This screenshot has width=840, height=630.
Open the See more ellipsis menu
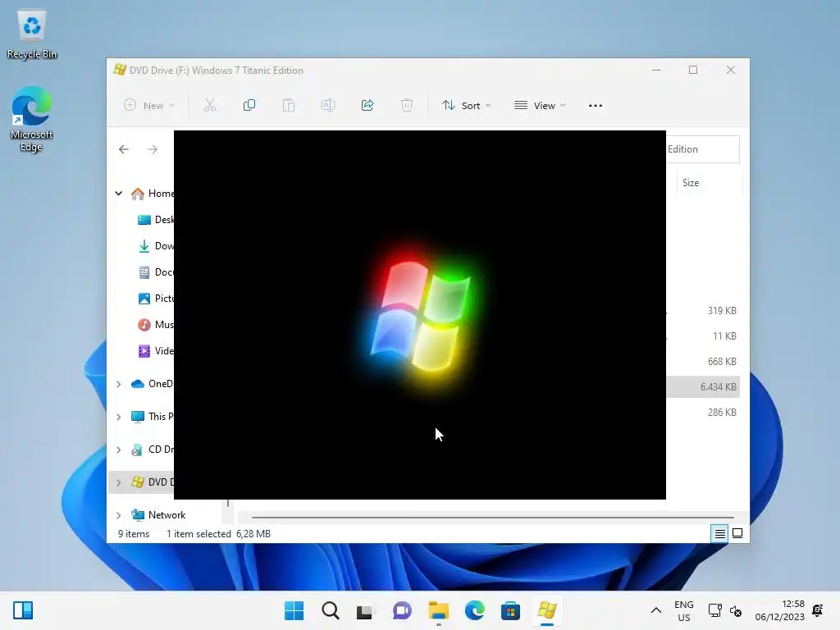[x=596, y=106]
